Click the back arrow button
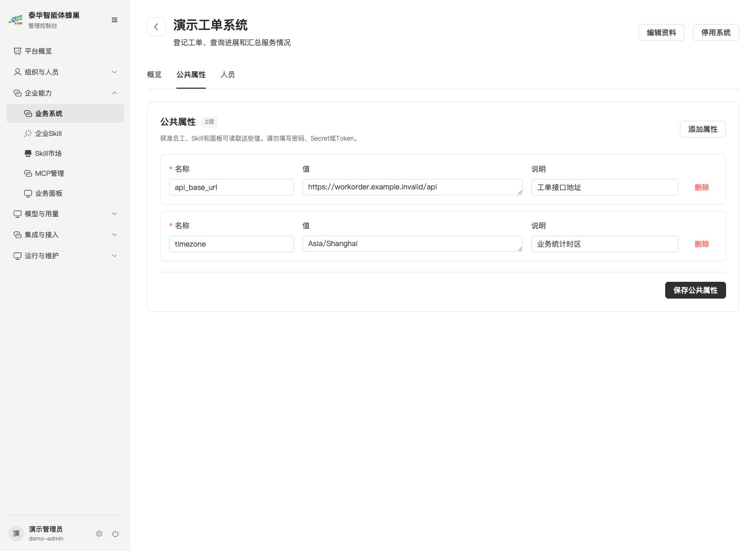The width and height of the screenshot is (756, 551). [x=156, y=27]
